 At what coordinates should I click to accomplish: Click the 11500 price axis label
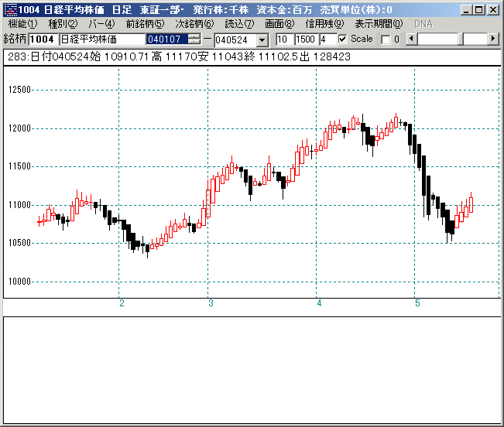click(19, 166)
